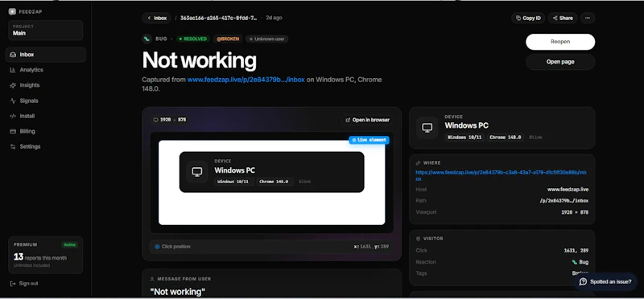644x299 pixels.
Task: Open Insights in the sidebar
Action: click(x=30, y=85)
